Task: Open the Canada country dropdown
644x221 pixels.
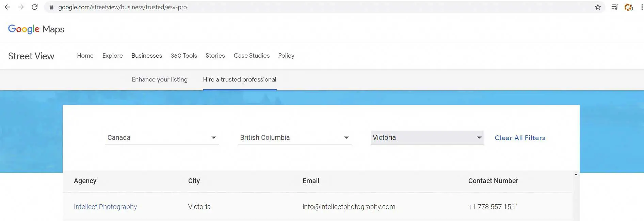Action: (162, 138)
